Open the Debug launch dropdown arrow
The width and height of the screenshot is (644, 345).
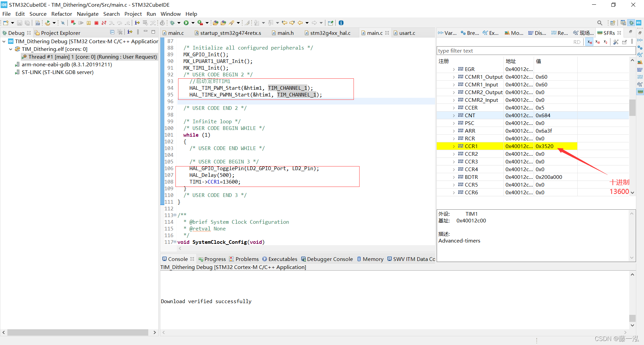click(x=179, y=23)
